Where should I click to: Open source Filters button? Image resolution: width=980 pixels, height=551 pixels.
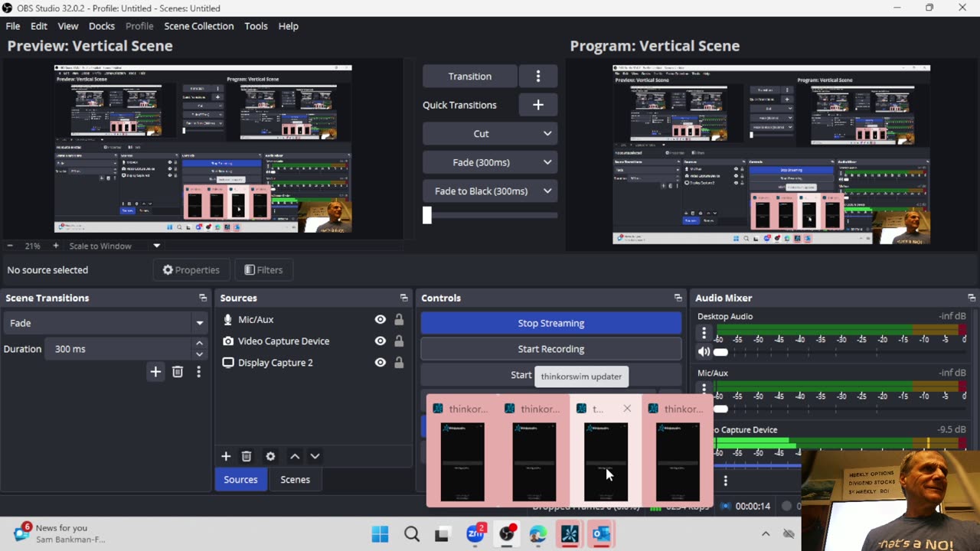[x=263, y=270]
